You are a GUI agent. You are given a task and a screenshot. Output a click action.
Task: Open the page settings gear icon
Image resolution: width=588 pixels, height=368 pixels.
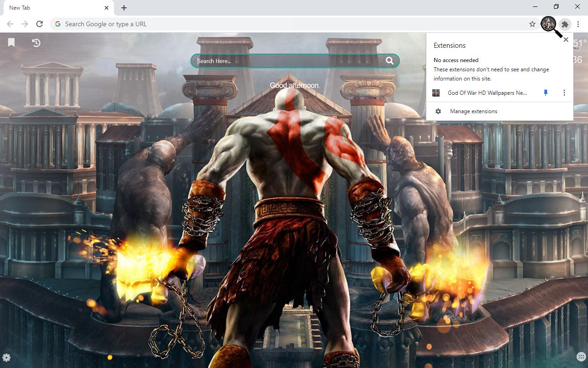tap(6, 357)
